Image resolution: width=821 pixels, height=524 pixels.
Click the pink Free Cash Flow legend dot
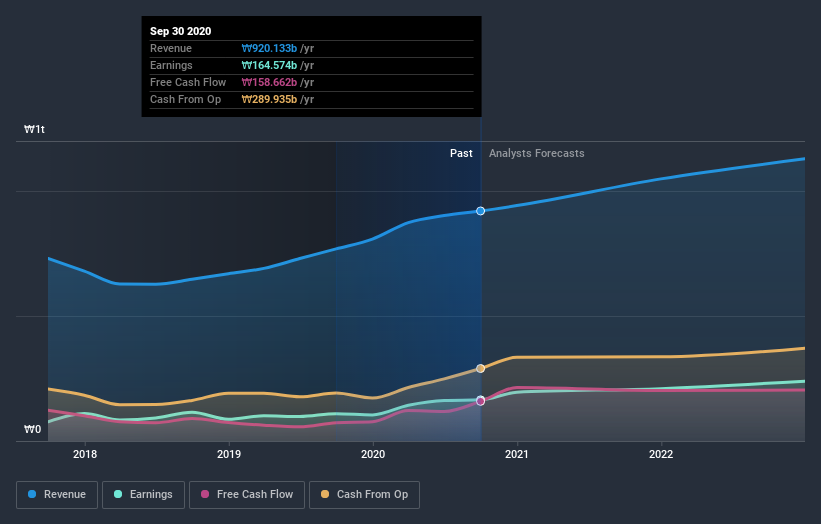click(205, 494)
